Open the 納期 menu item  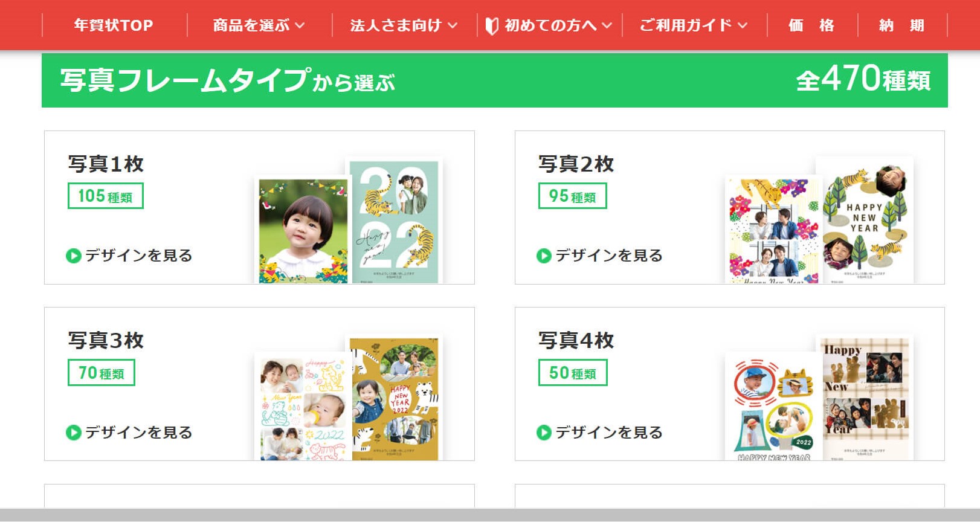(x=902, y=25)
